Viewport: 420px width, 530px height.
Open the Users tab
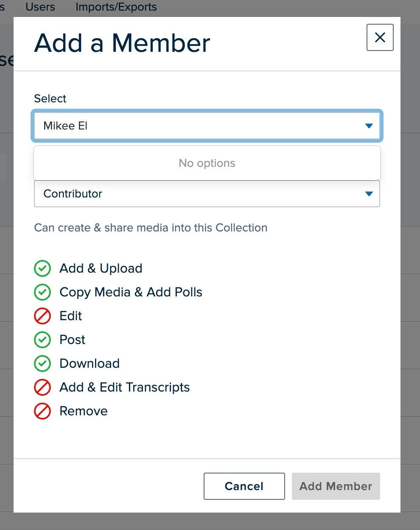click(40, 7)
